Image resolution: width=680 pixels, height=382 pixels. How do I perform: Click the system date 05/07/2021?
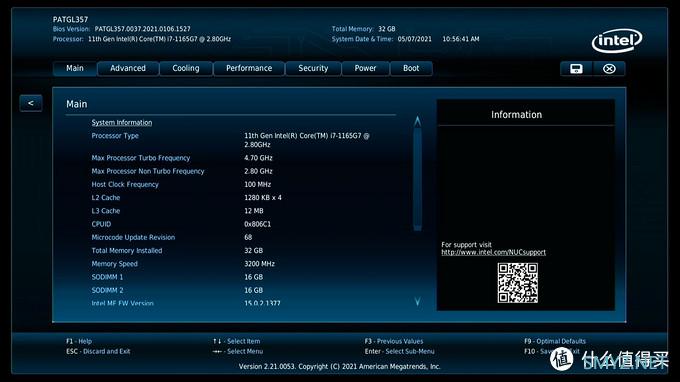415,39
